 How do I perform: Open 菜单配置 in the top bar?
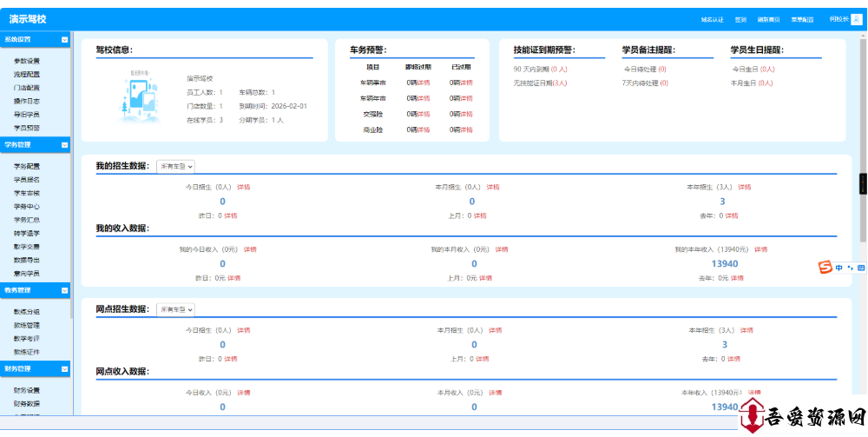click(802, 20)
